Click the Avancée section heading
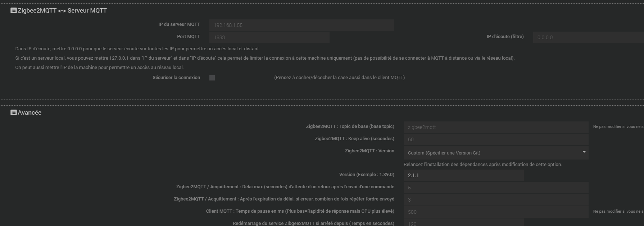 point(30,112)
